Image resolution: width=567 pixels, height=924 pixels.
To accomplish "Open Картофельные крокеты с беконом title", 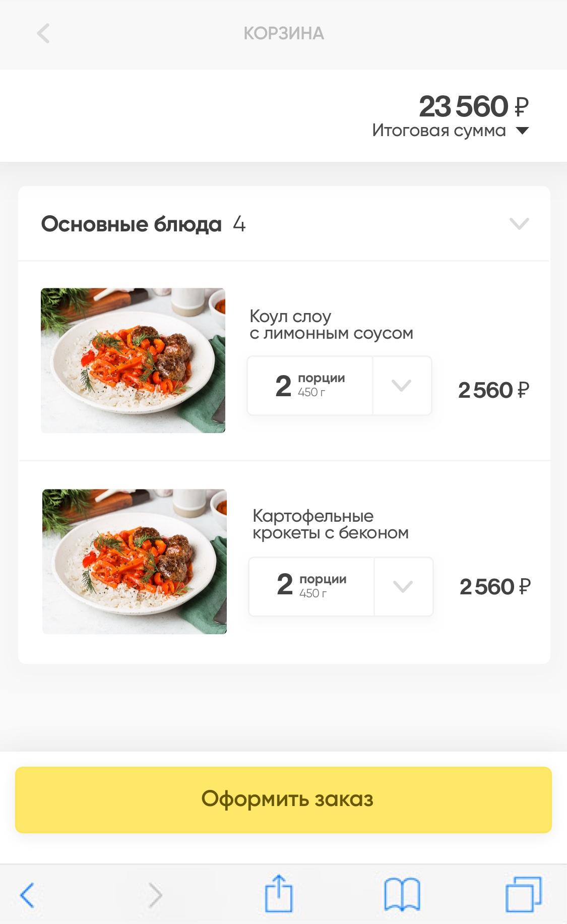I will click(x=330, y=524).
